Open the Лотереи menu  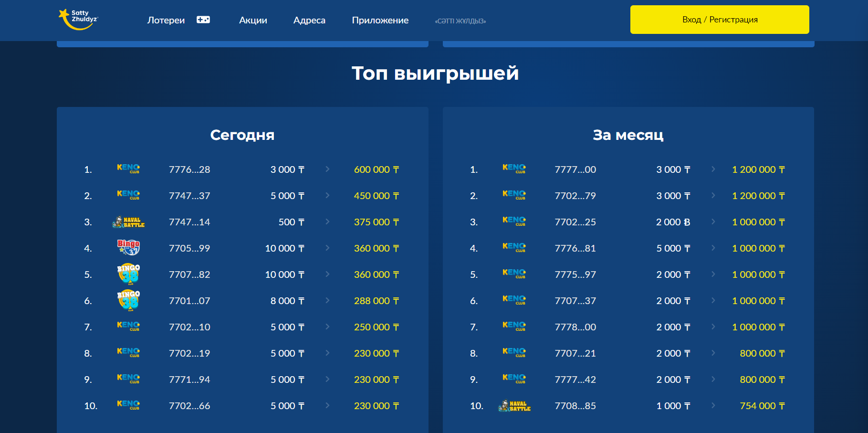(166, 20)
